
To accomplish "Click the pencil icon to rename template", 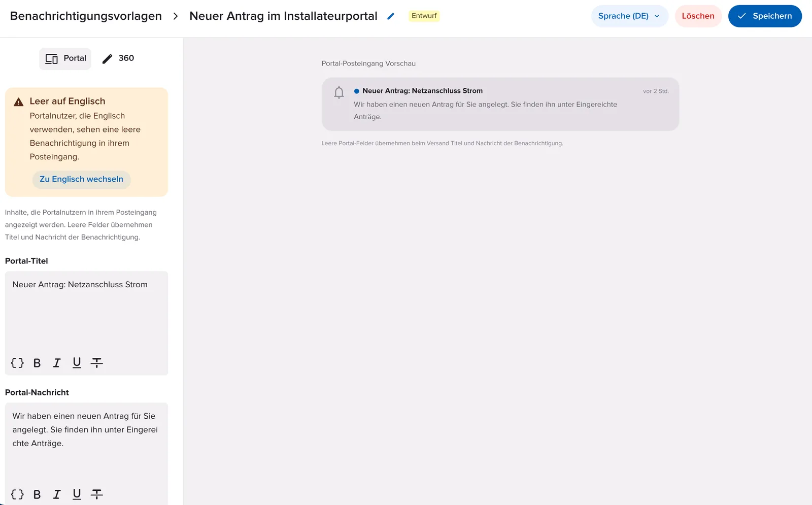I will (x=391, y=16).
